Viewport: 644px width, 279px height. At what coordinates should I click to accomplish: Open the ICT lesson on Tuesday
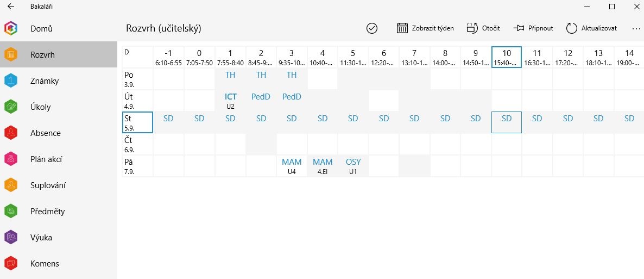coord(230,101)
